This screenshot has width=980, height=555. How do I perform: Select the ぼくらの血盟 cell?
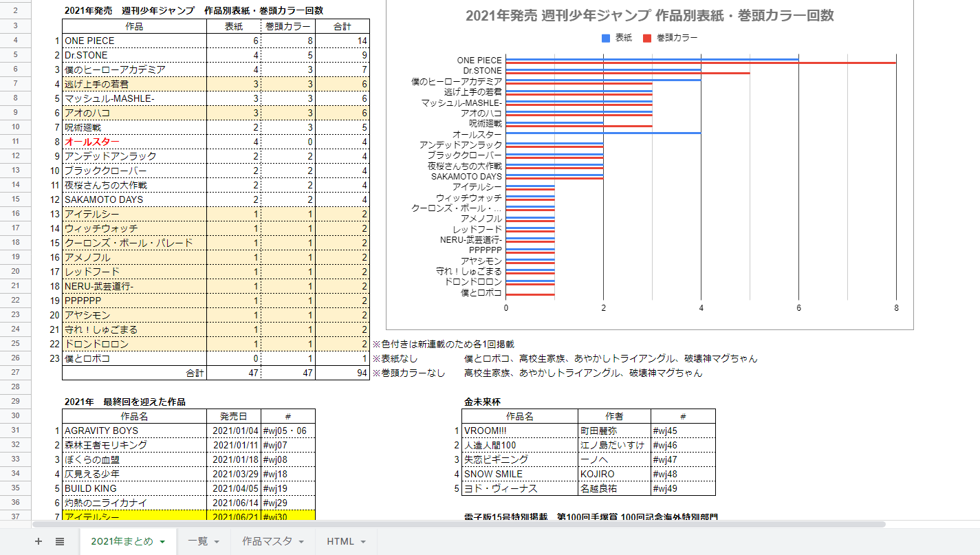click(x=134, y=459)
